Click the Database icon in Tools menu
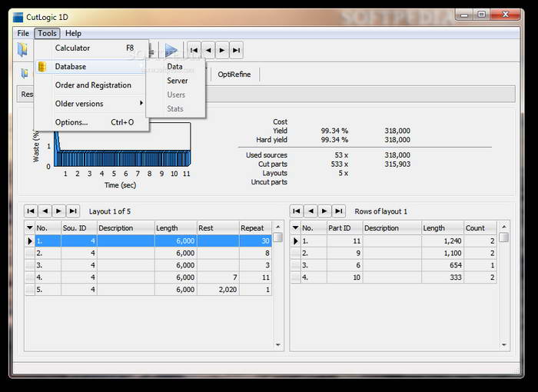 42,67
